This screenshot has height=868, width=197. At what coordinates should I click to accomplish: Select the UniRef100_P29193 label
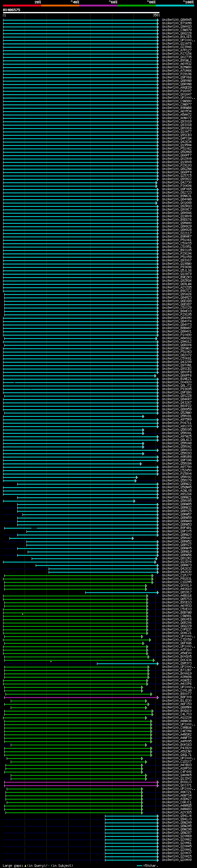(177, 165)
